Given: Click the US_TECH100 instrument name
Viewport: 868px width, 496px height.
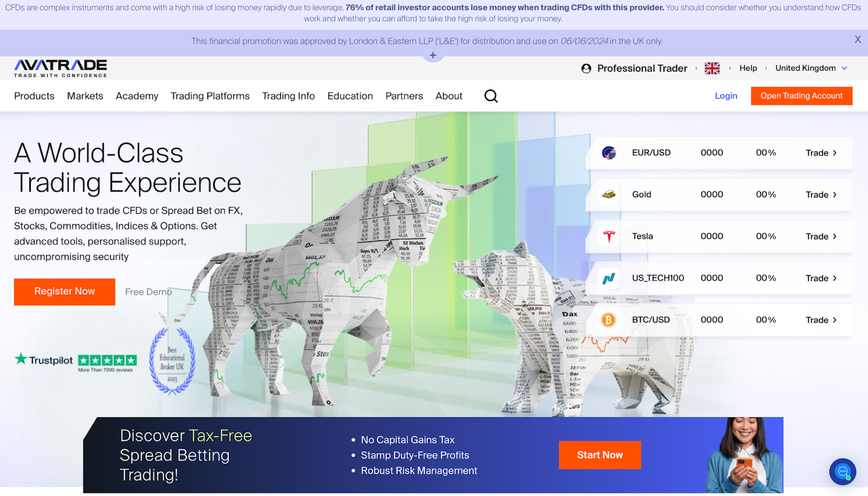Looking at the screenshot, I should [658, 278].
